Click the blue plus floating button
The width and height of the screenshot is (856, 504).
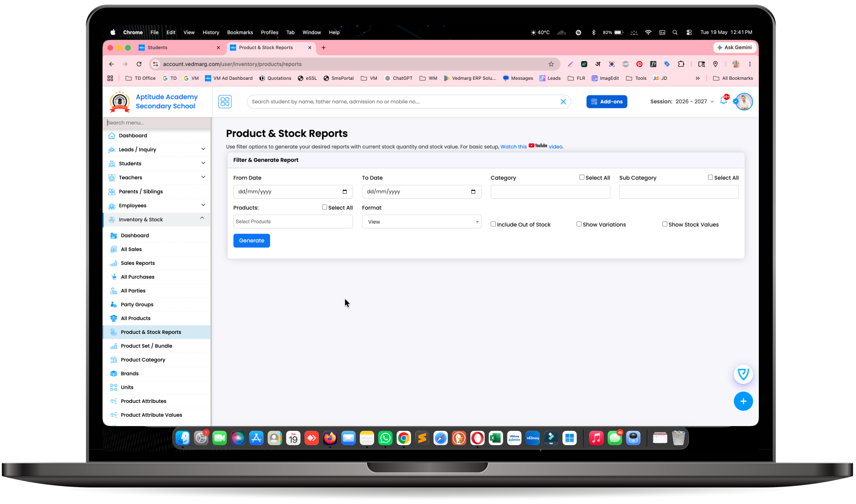click(743, 401)
